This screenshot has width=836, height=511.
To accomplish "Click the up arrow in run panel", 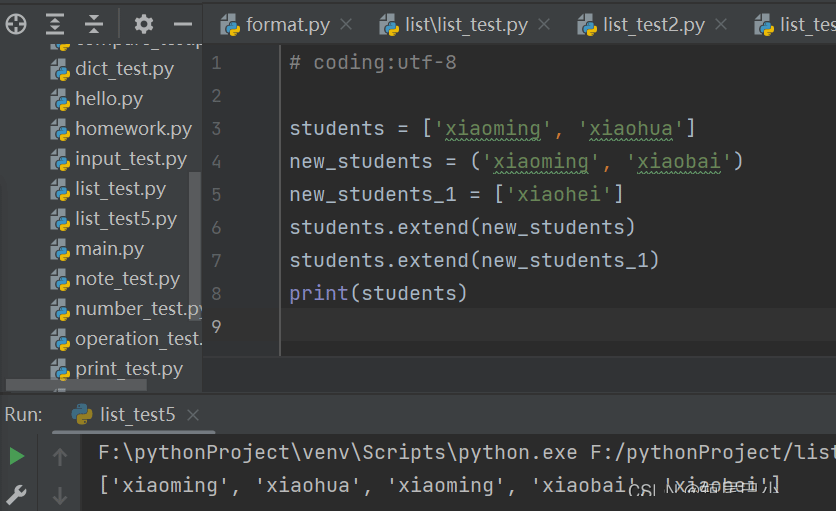I will [x=60, y=457].
